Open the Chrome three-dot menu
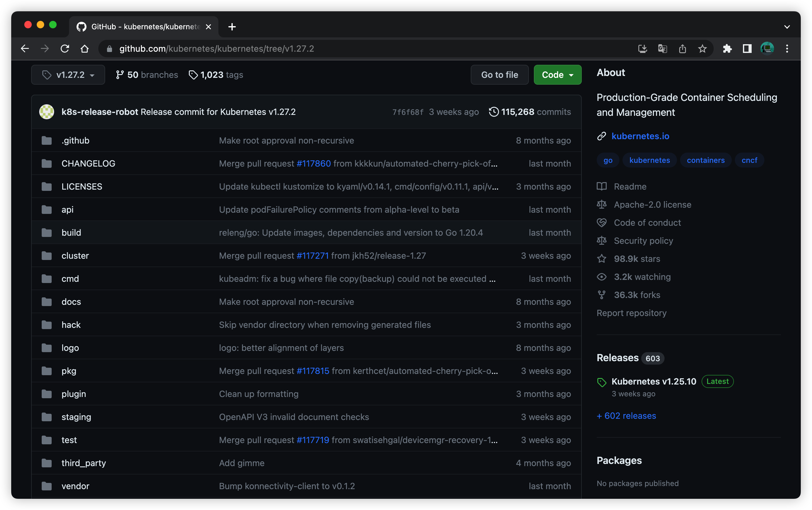Screen dimensions: 812x510 click(x=787, y=49)
